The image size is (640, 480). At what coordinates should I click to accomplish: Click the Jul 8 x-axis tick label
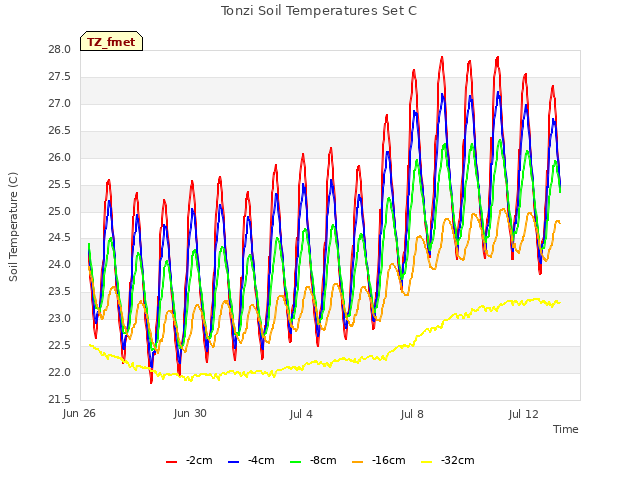coord(412,414)
